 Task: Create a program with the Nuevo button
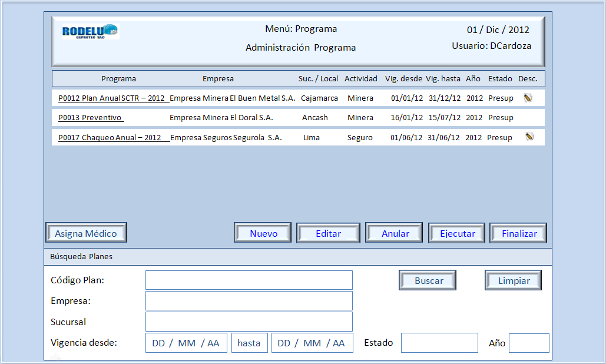[263, 233]
